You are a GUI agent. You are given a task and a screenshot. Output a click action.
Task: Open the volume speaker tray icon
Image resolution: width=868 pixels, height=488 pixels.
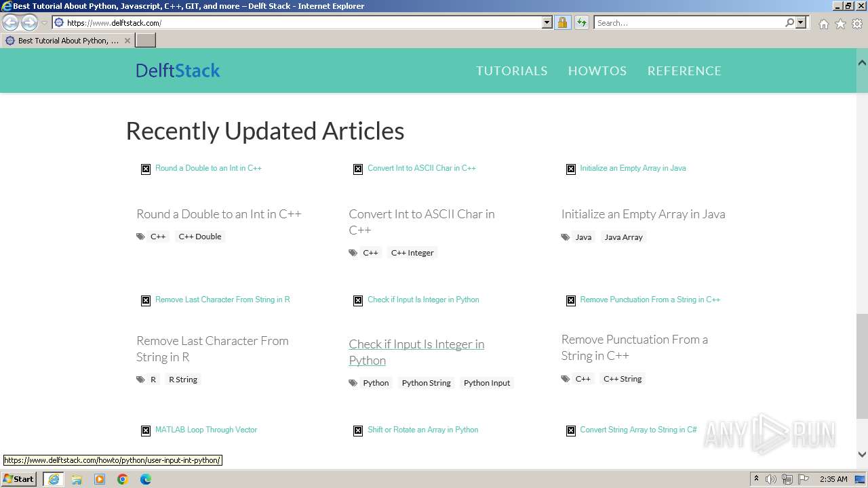point(771,479)
